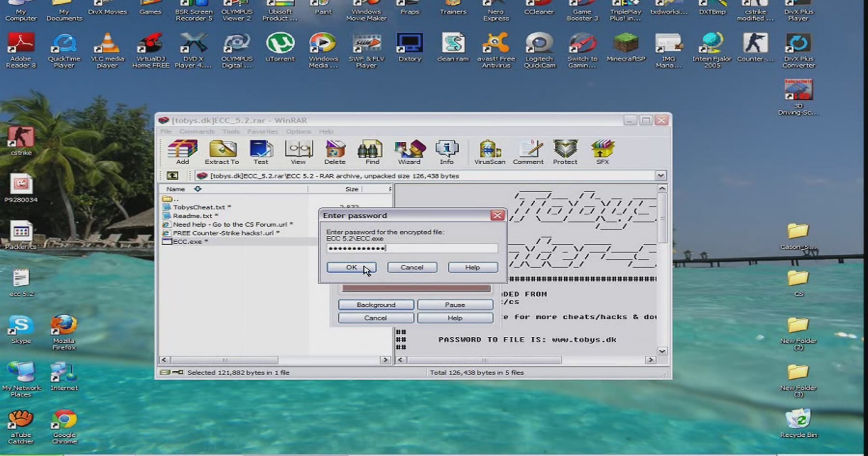Launch Mozilla Firefox desktop shortcut
Image resolution: width=868 pixels, height=456 pixels.
pos(64,332)
